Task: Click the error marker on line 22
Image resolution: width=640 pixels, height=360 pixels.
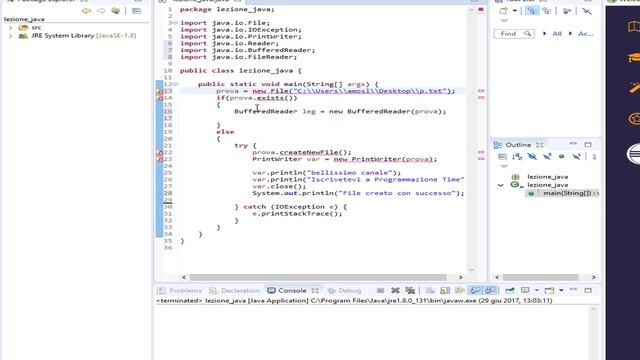Action: coord(160,153)
